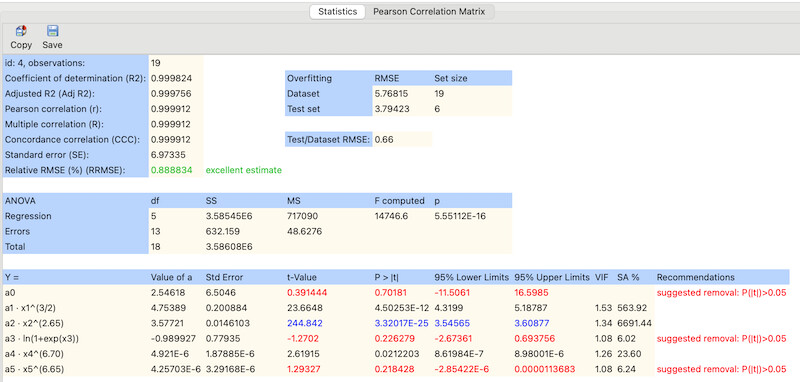Screen dimensions: 800x382
Task: Click the Regression MS value 717090
Action: [x=302, y=216]
